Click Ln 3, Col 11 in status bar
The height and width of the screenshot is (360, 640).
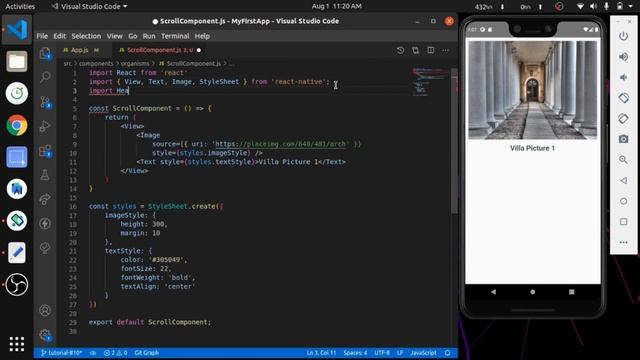pyautogui.click(x=321, y=353)
